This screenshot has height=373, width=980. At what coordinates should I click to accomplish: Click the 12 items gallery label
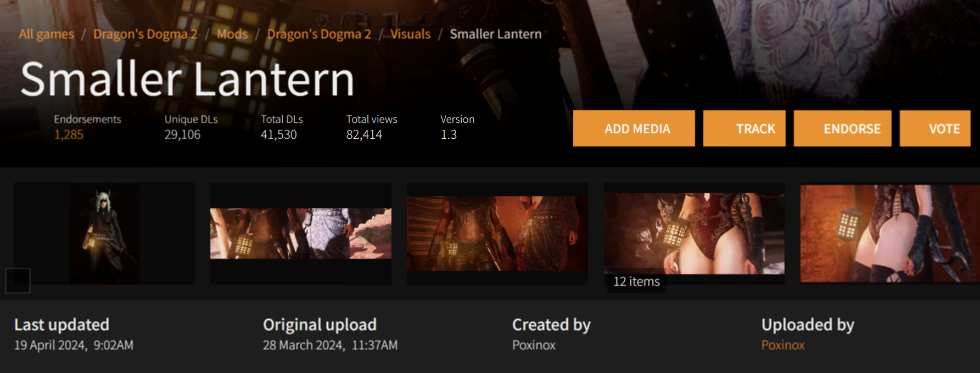point(636,281)
